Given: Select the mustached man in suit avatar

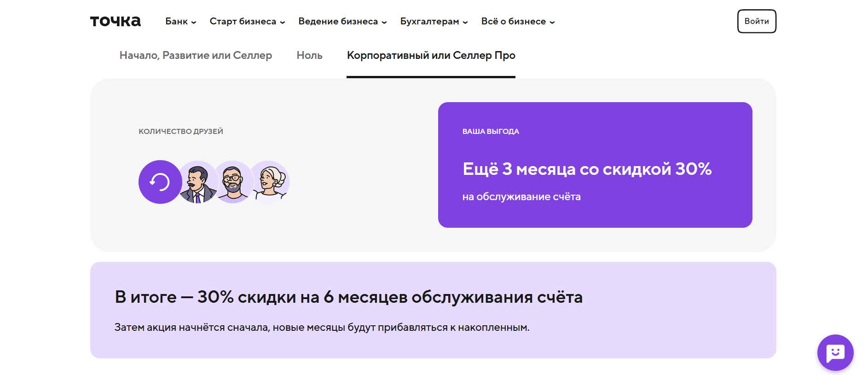Looking at the screenshot, I should click(199, 182).
